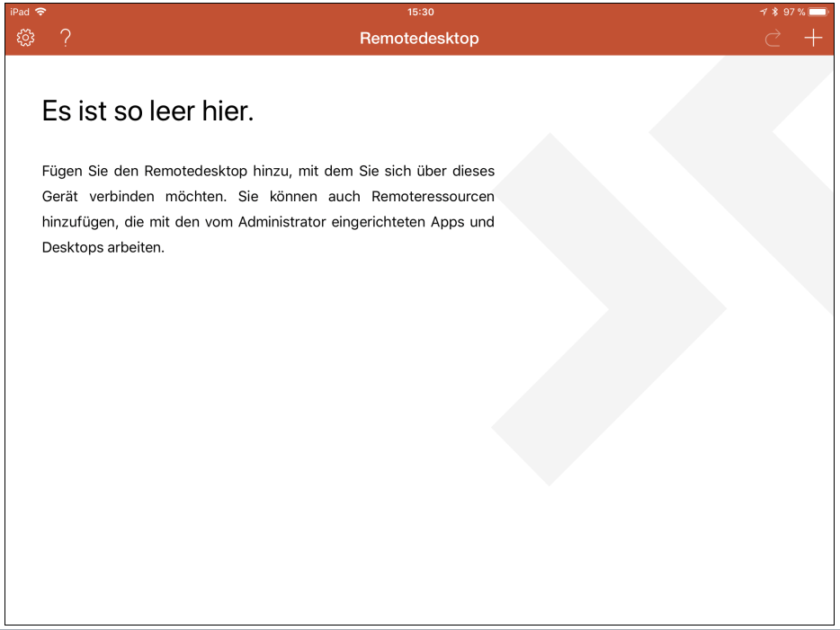Tap the Remotedesktop title
The image size is (840, 630).
pos(419,39)
